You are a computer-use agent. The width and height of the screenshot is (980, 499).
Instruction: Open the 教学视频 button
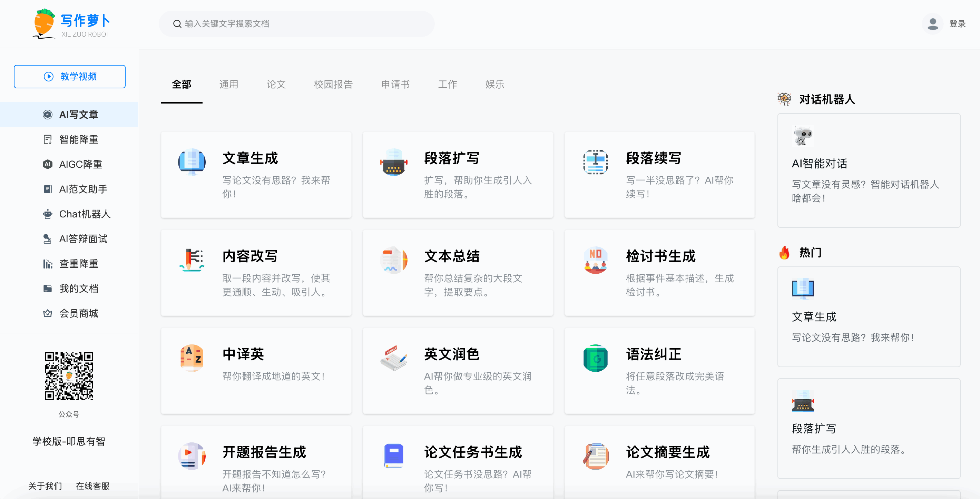coord(70,77)
